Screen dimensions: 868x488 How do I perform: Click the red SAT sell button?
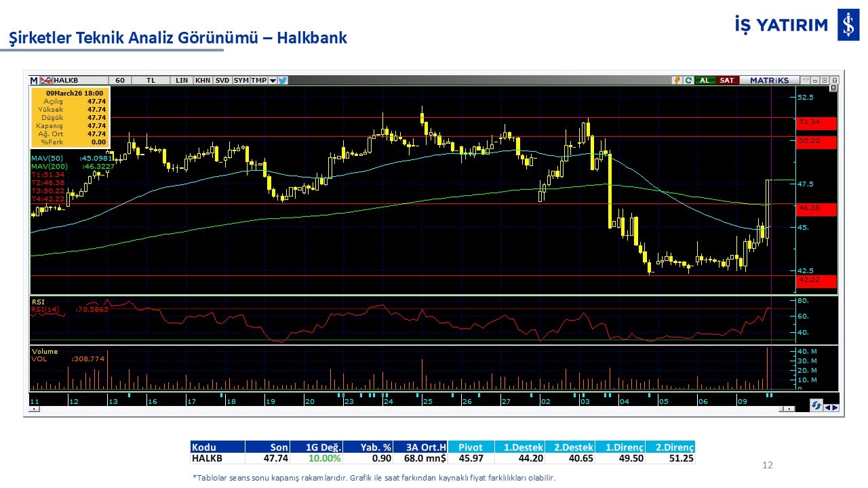[726, 80]
